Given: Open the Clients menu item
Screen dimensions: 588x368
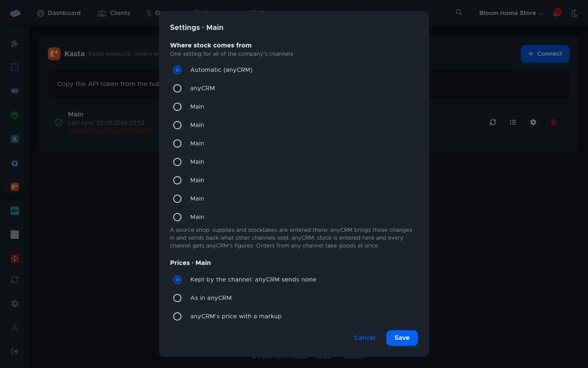Looking at the screenshot, I should (x=114, y=13).
